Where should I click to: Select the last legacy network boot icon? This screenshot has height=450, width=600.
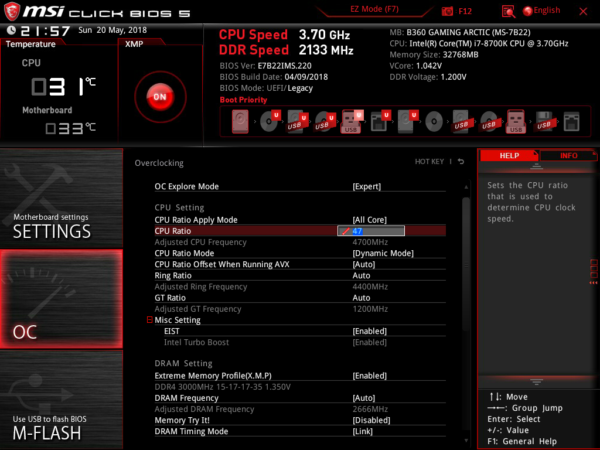click(571, 122)
